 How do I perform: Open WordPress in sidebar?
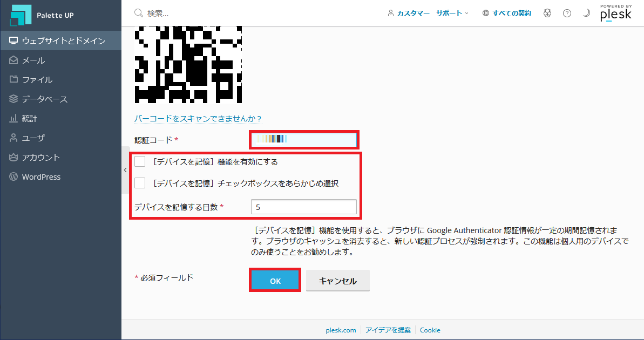61,176
